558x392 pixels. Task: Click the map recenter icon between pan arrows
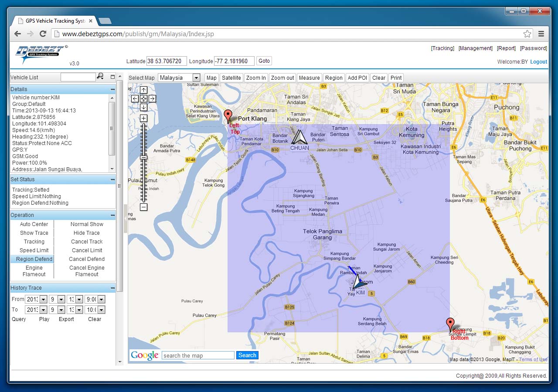(143, 99)
